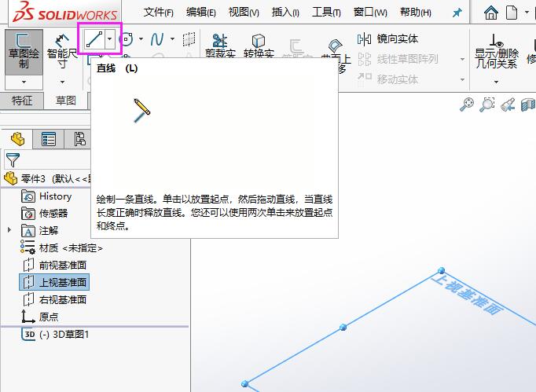536x392 pixels.
Task: Click the Section View icon
Action: pyautogui.click(x=528, y=104)
